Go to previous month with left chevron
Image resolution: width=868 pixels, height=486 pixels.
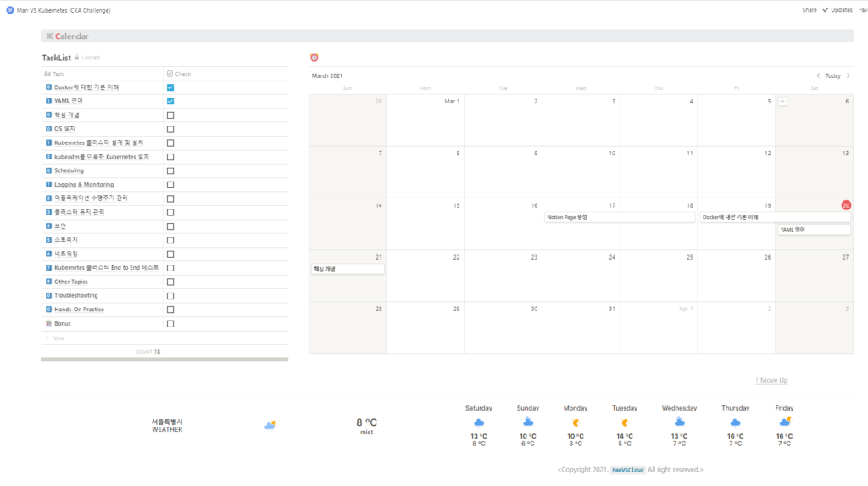pos(818,75)
